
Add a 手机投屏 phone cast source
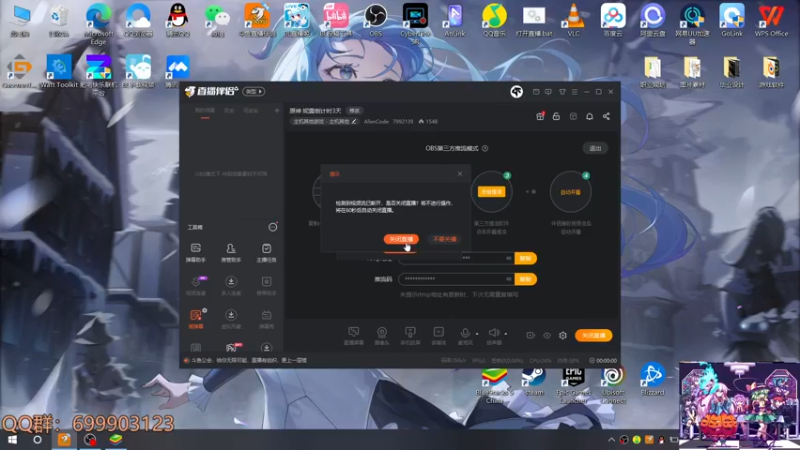coord(410,335)
